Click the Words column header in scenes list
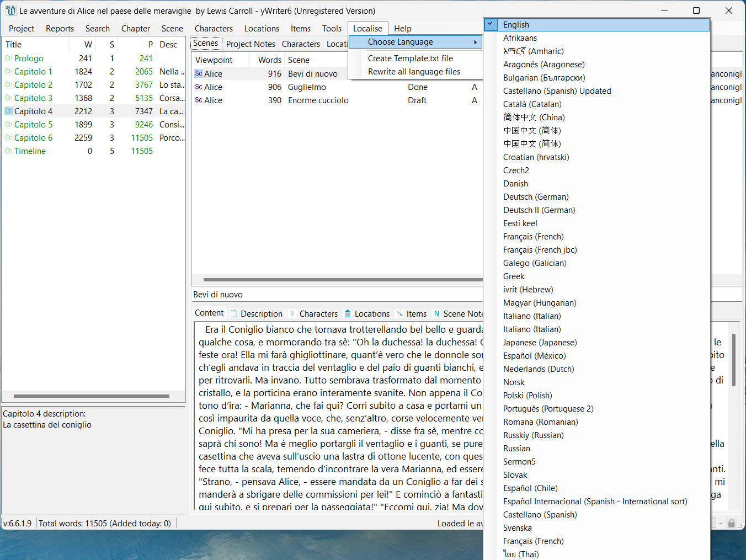This screenshot has width=746, height=560. tap(269, 60)
